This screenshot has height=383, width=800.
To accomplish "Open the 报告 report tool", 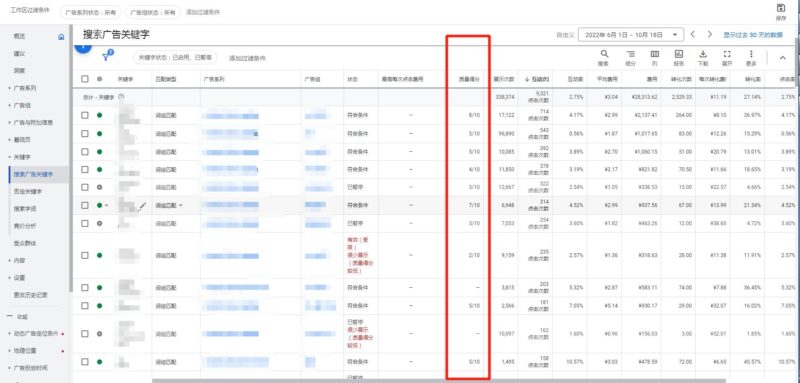I will point(679,54).
